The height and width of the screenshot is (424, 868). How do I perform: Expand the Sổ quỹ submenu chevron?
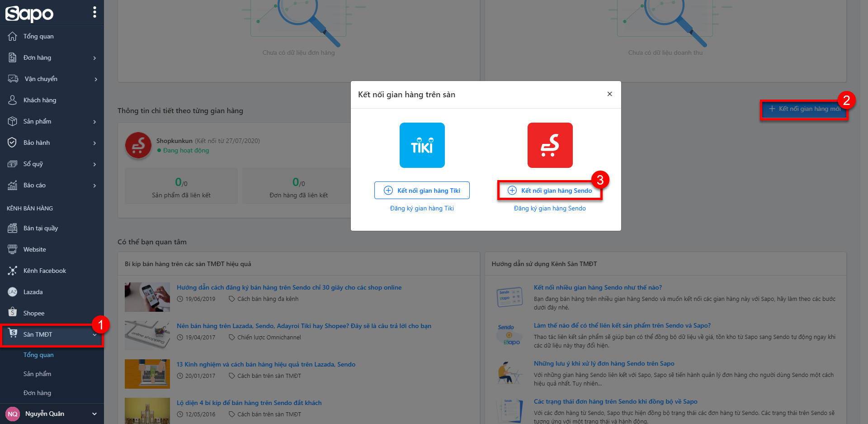click(x=94, y=164)
